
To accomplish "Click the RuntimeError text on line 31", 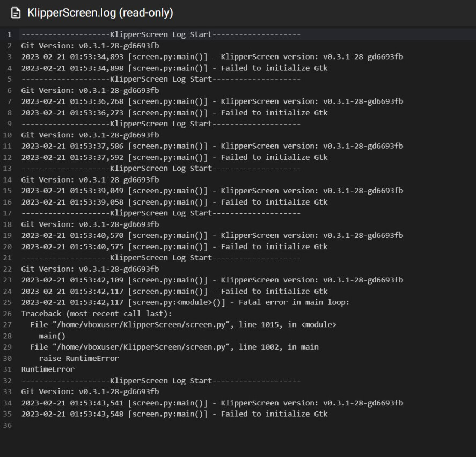I will pyautogui.click(x=48, y=369).
